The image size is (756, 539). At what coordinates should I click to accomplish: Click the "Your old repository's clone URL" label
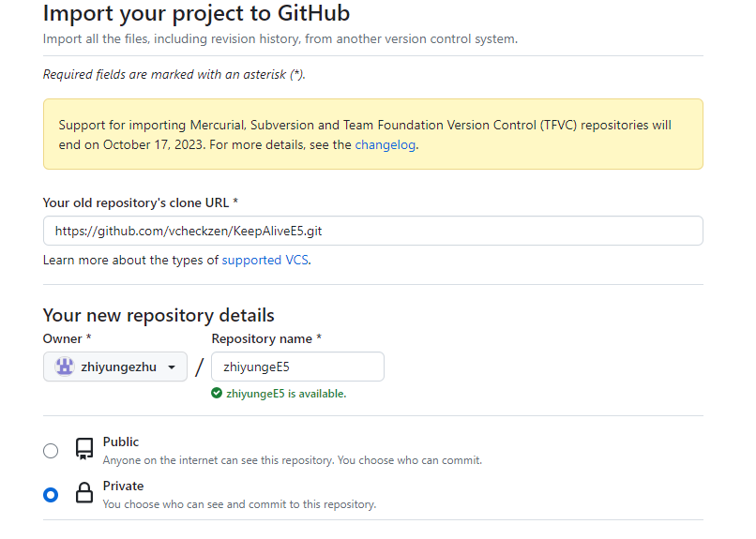(x=140, y=202)
